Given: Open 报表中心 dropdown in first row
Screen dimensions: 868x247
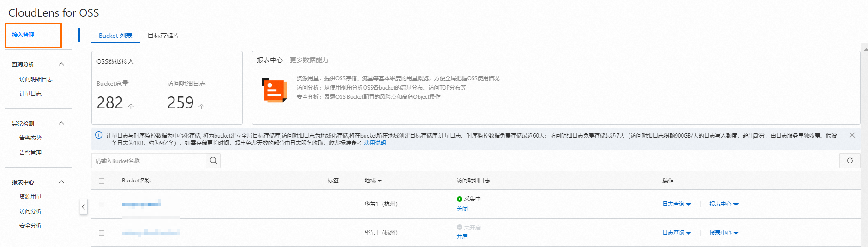Looking at the screenshot, I should click(x=724, y=204).
